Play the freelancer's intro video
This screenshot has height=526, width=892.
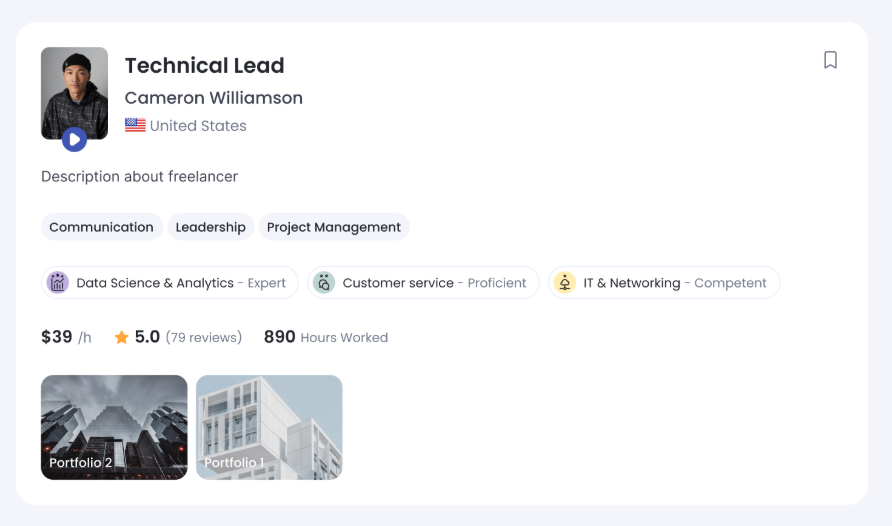74,140
